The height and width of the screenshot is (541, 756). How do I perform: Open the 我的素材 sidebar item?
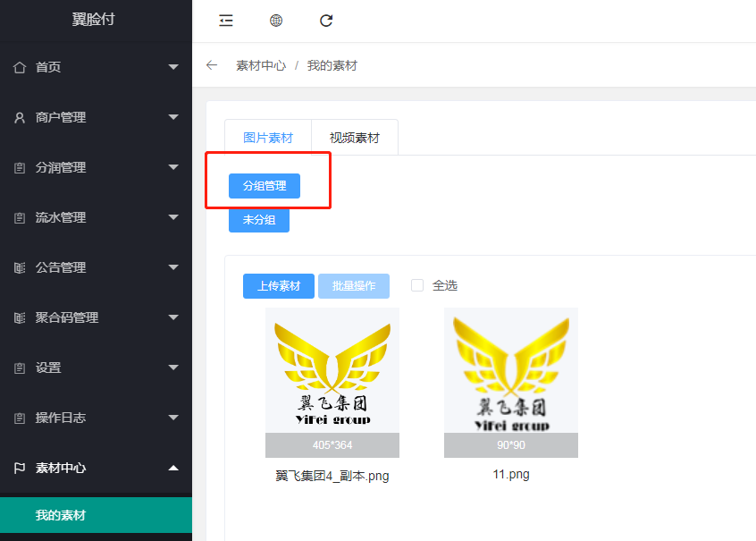96,515
